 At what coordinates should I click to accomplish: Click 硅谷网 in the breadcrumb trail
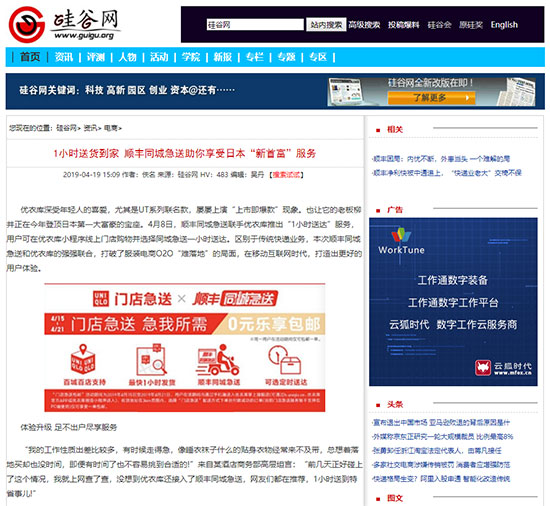(x=66, y=128)
